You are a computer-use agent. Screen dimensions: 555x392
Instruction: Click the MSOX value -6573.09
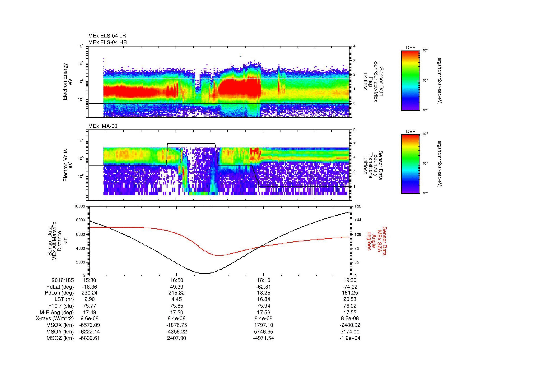[89, 325]
